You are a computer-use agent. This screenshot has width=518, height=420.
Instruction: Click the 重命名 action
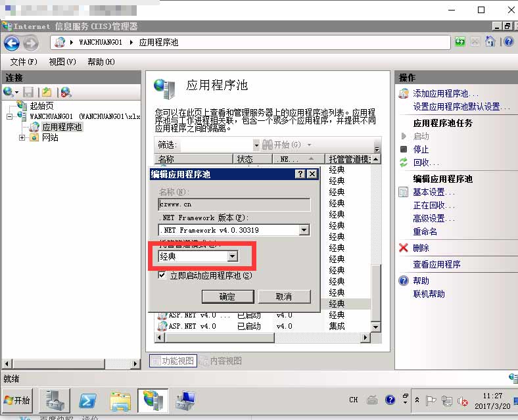point(425,232)
